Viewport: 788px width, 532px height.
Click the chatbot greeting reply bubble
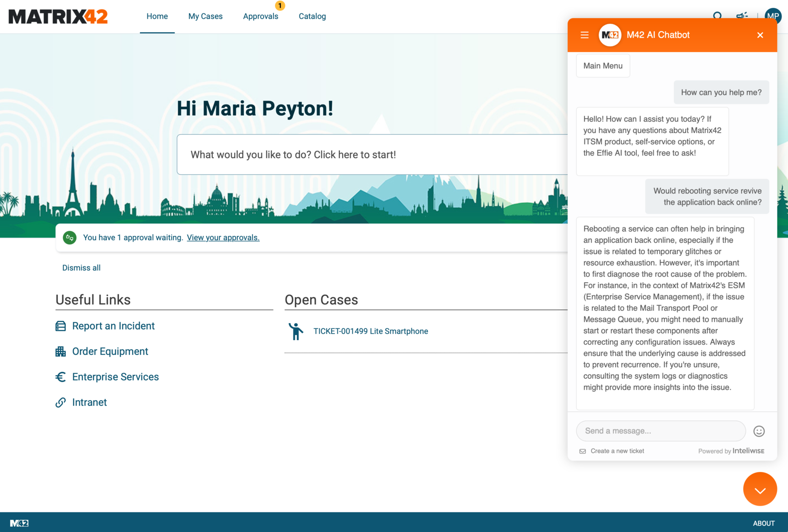[x=652, y=141]
